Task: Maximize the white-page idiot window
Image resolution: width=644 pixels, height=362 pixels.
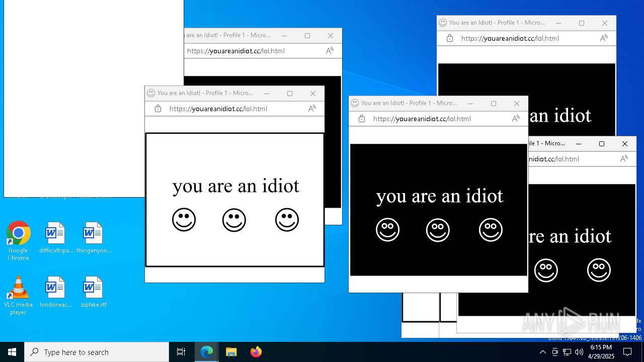Action: click(x=290, y=94)
